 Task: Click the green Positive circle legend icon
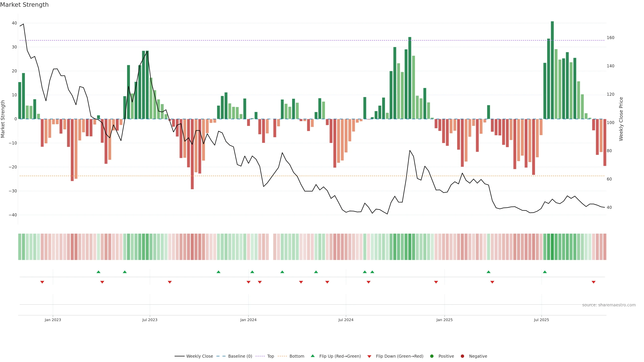432,356
